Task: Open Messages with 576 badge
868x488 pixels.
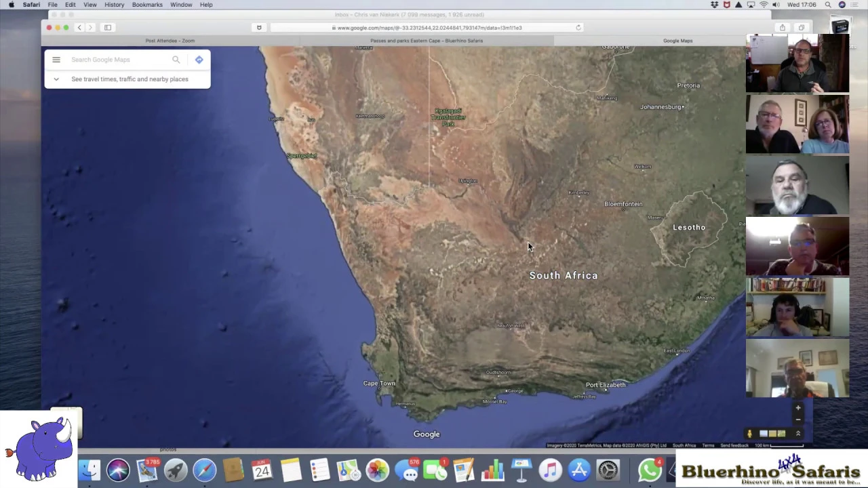Action: tap(407, 470)
